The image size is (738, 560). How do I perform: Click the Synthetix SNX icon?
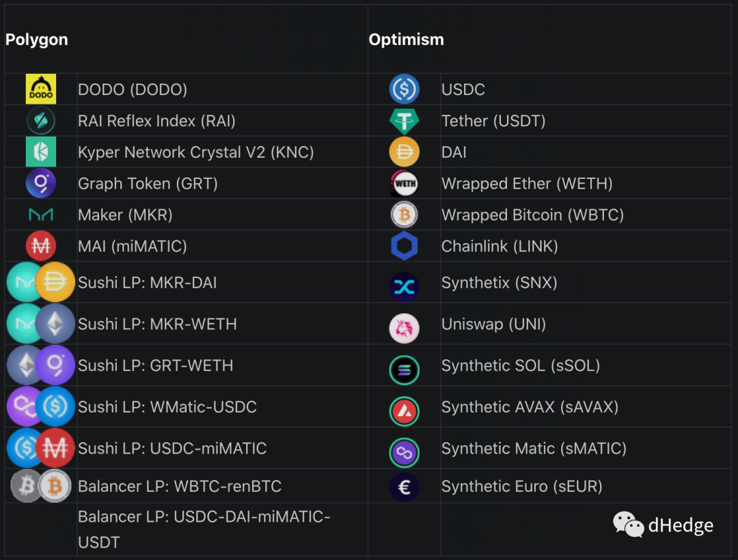(405, 287)
